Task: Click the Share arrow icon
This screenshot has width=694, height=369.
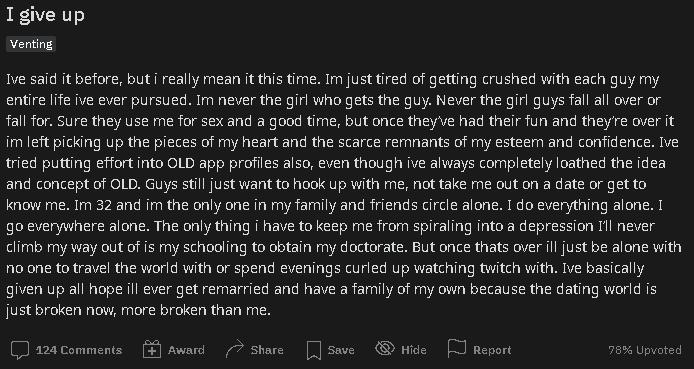Action: click(234, 350)
